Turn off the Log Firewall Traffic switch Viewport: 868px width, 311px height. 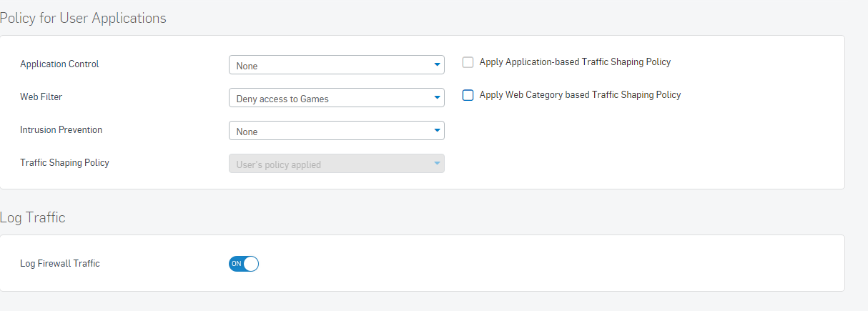tap(244, 264)
